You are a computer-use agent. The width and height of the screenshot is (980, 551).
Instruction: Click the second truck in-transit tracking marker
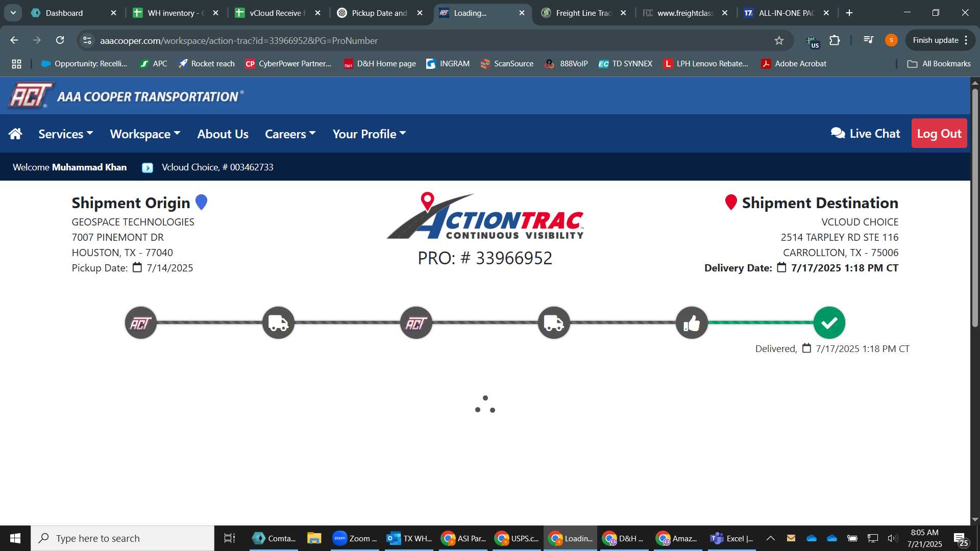pyautogui.click(x=554, y=323)
